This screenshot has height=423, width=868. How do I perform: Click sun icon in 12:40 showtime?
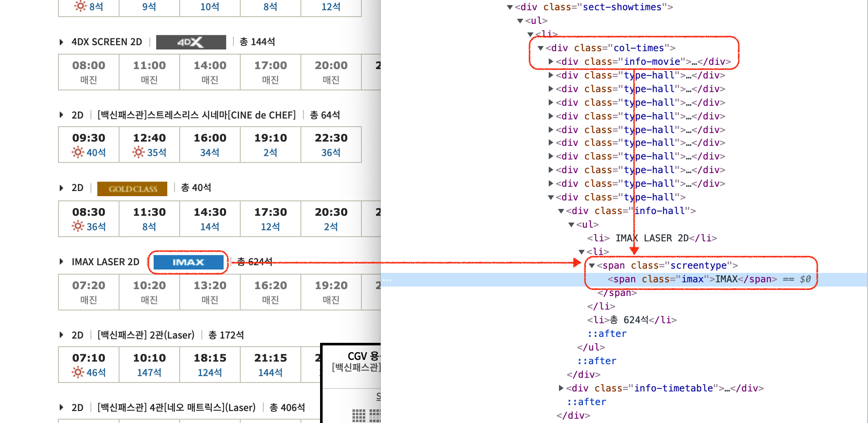(x=139, y=152)
